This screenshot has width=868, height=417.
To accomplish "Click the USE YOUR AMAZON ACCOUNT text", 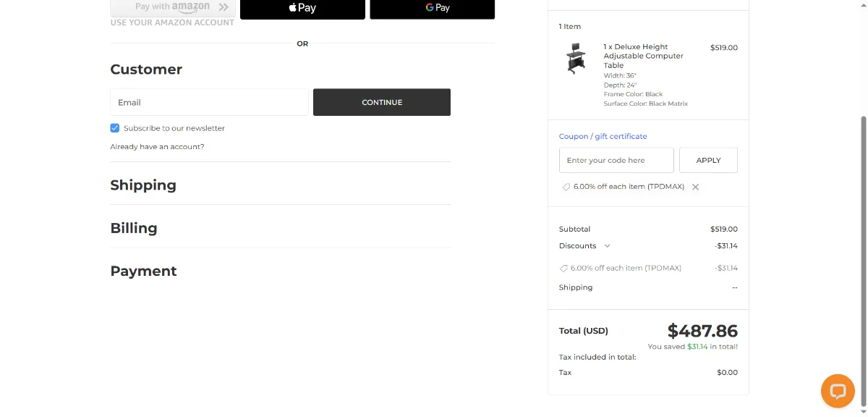I will pyautogui.click(x=172, y=22).
